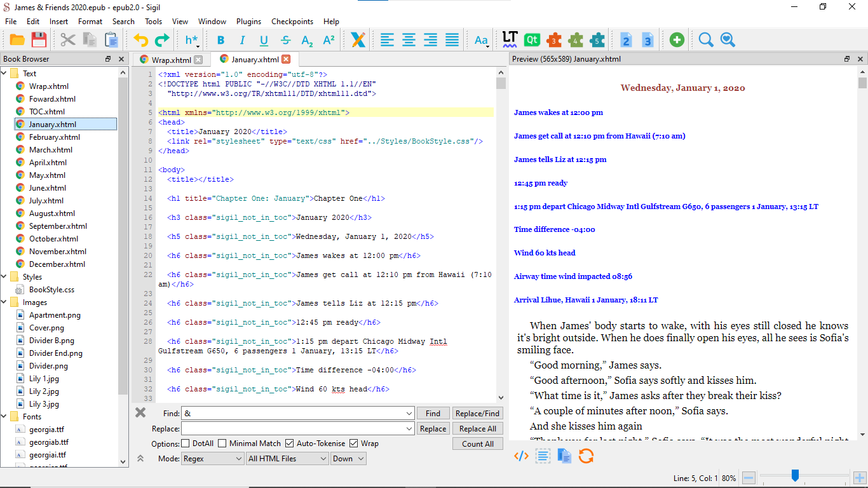
Task: Enable the DotAll checkbox
Action: [186, 444]
